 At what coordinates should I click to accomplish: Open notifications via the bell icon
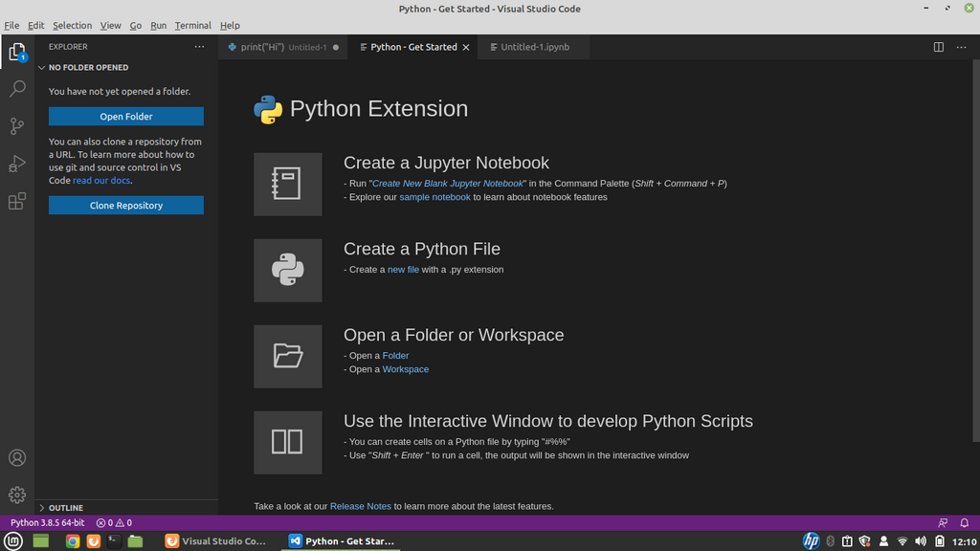(x=965, y=522)
